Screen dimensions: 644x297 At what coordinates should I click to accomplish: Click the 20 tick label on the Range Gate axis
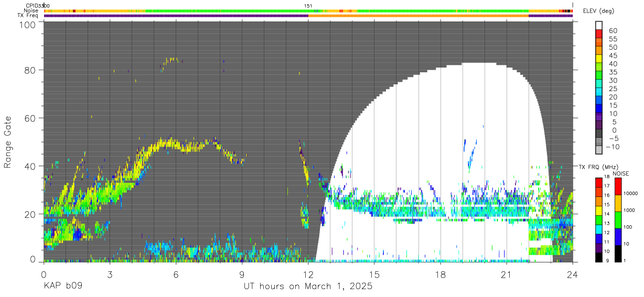(30, 214)
